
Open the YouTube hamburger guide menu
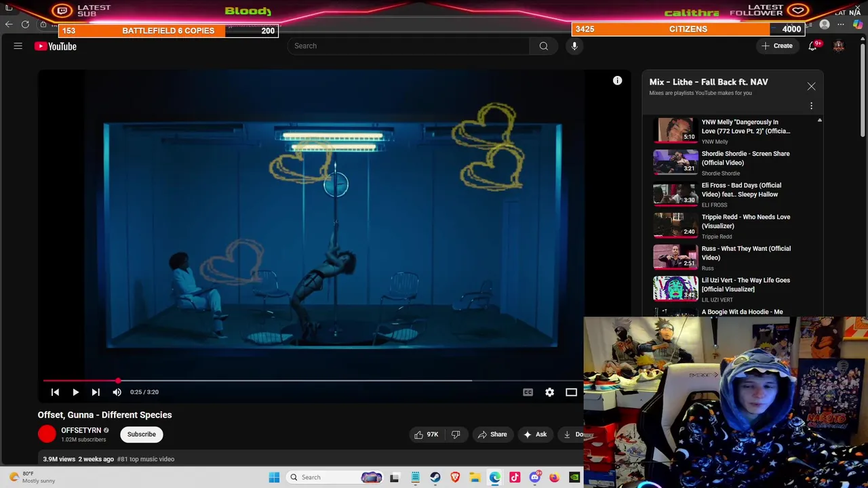pyautogui.click(x=18, y=46)
